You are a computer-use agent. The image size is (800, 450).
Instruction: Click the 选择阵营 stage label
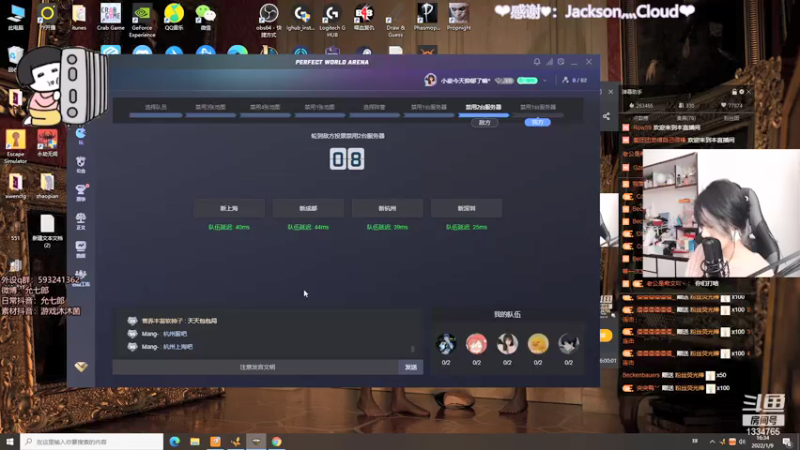[x=374, y=107]
